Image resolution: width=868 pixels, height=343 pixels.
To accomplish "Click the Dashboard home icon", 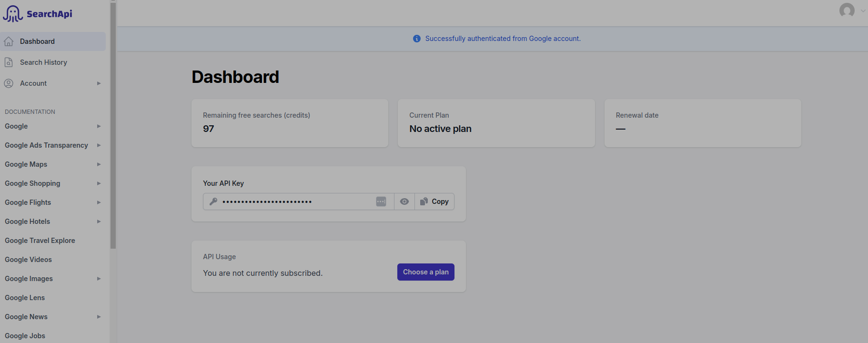I will pyautogui.click(x=9, y=41).
